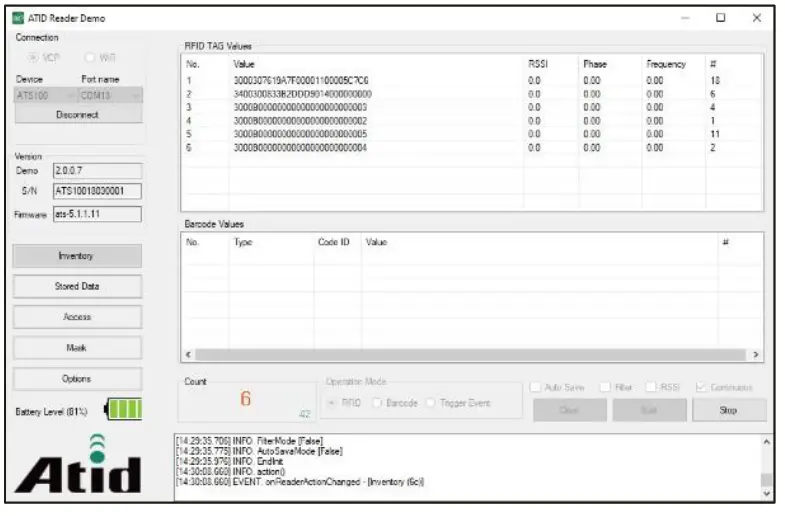This screenshot has width=785, height=516.
Task: Open the Port name dropdown COM13
Action: (110, 96)
